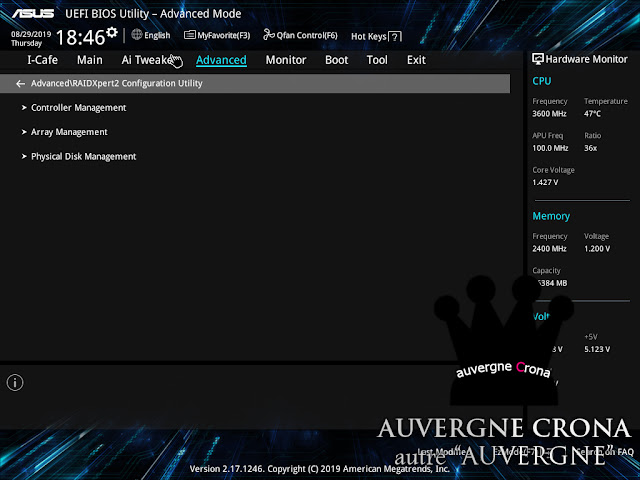Click the 18:46 clock display
The image size is (640, 480).
[80, 38]
